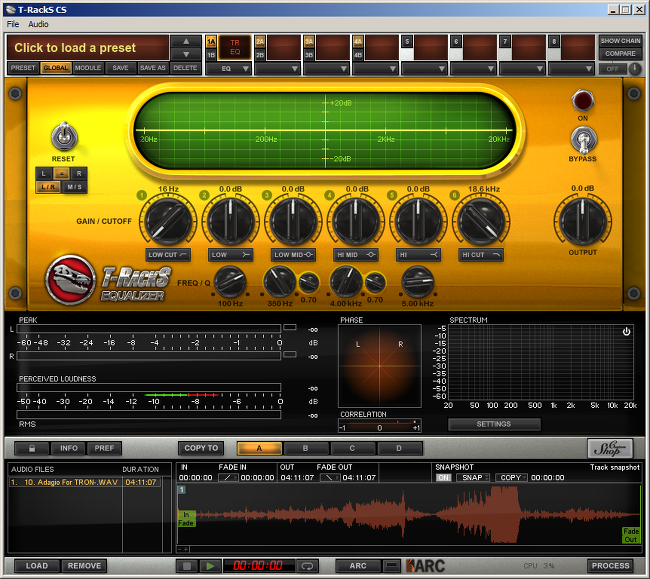Select the R channel button
650x579 pixels.
[x=79, y=174]
